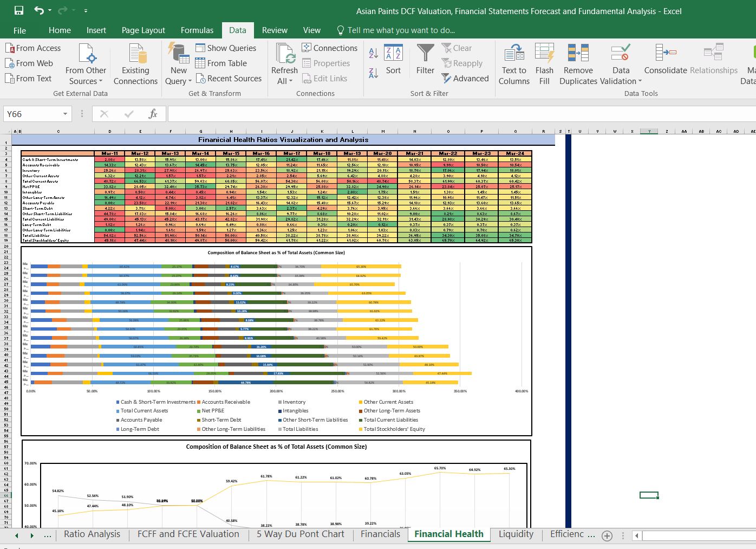
Task: Open FCFF and FCFE Valuation sheet
Action: click(x=188, y=534)
